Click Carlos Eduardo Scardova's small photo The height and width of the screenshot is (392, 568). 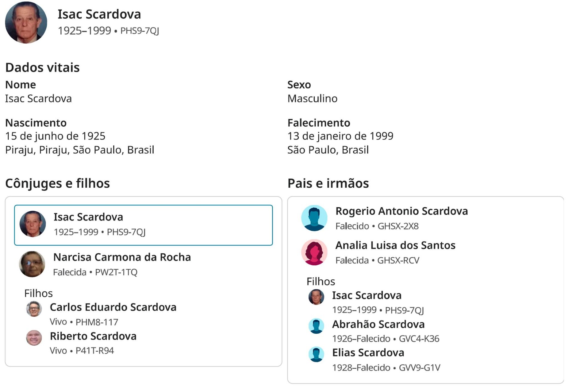(34, 309)
